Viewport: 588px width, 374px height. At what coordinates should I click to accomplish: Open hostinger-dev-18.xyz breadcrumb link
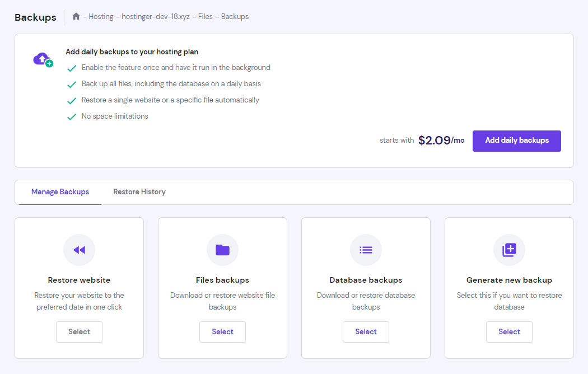point(155,17)
